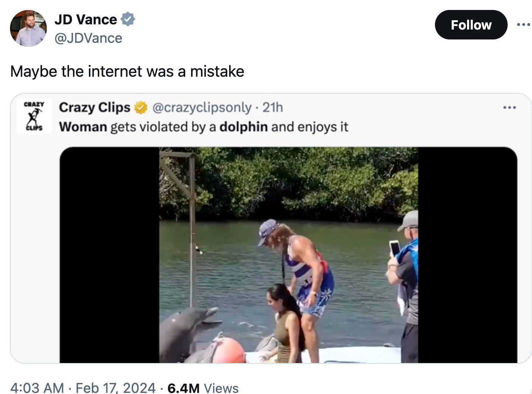Click the @JDVance handle

click(88, 38)
